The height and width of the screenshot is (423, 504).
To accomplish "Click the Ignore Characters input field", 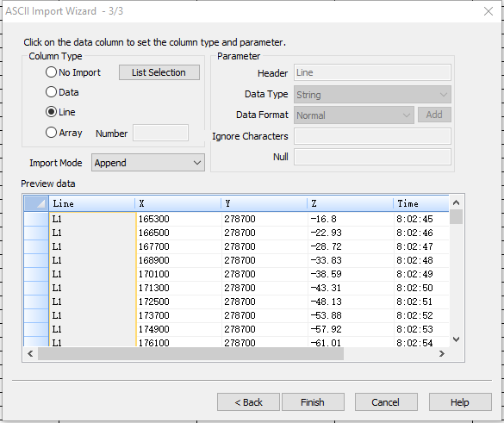I will [372, 136].
